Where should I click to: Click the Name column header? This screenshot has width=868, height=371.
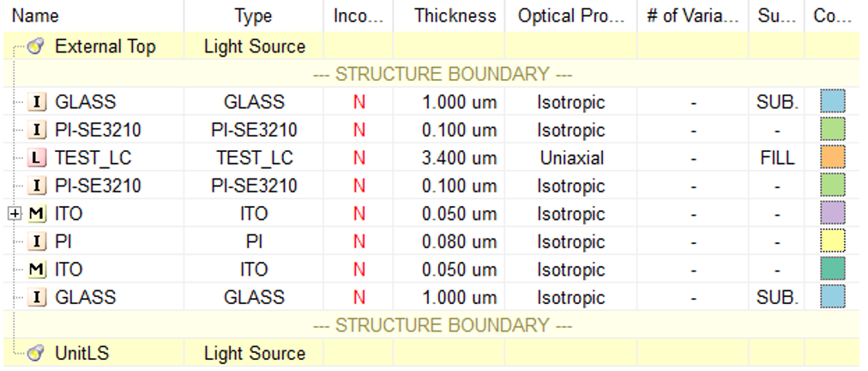(x=35, y=16)
